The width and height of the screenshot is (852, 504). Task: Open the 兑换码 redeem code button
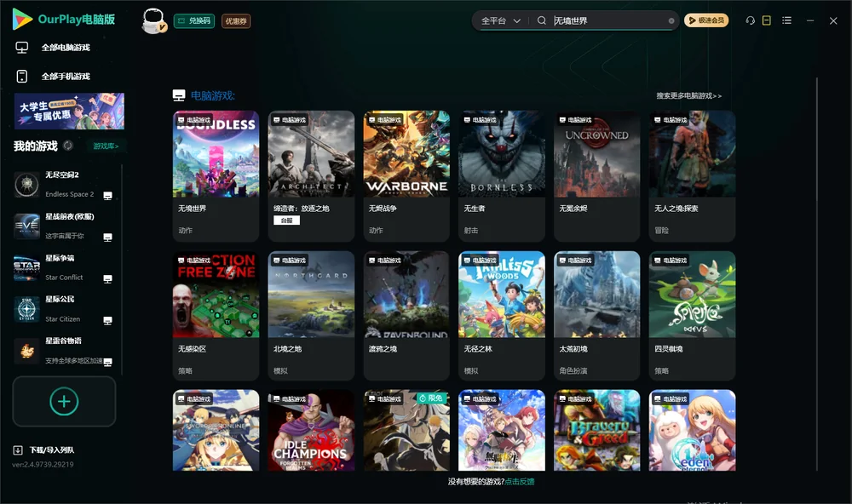click(x=194, y=21)
